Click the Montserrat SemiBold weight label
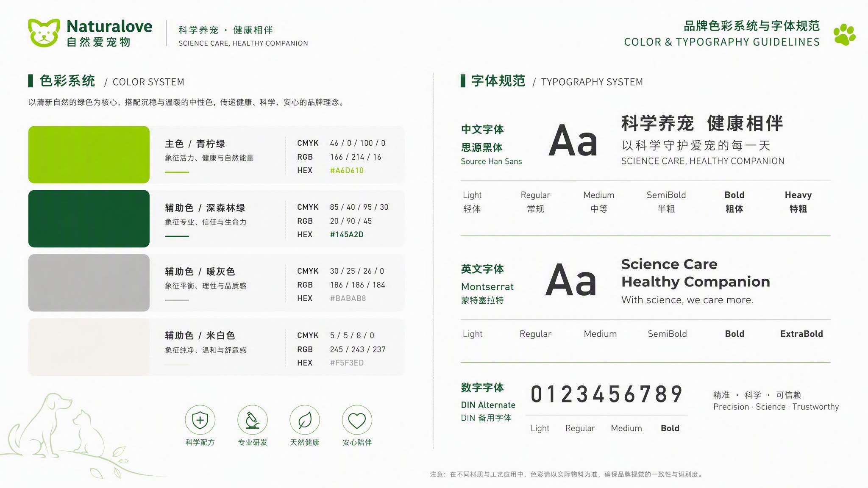 (x=667, y=334)
